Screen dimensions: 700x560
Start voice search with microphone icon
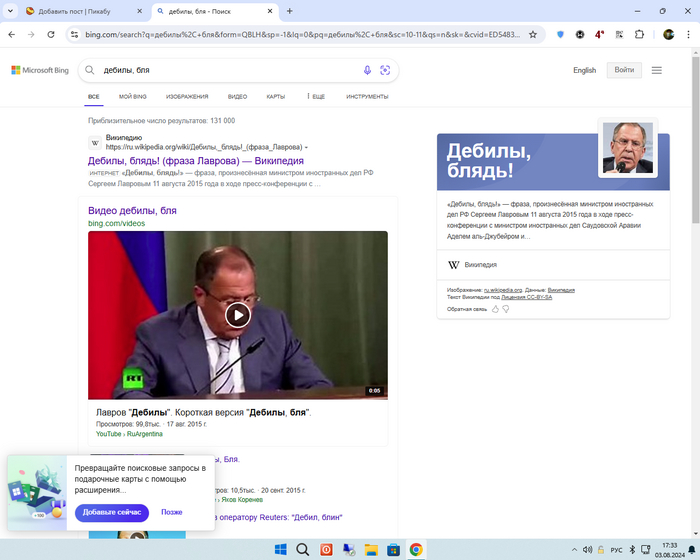pos(367,70)
